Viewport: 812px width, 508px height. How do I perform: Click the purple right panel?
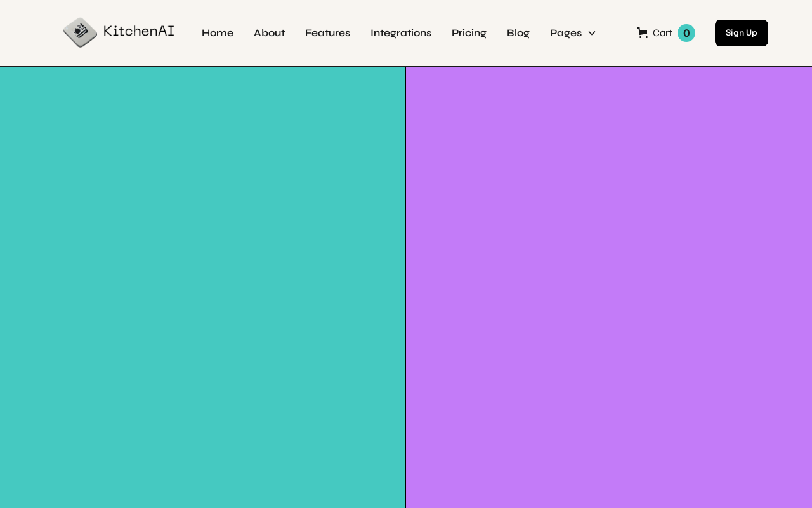click(x=609, y=286)
